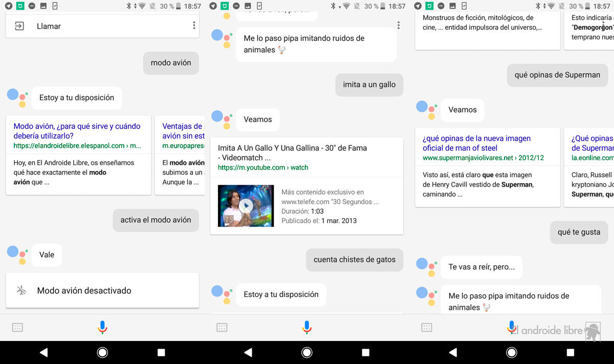The height and width of the screenshot is (364, 614).
Task: Tap the user message 'imita a un gallo'
Action: point(369,84)
